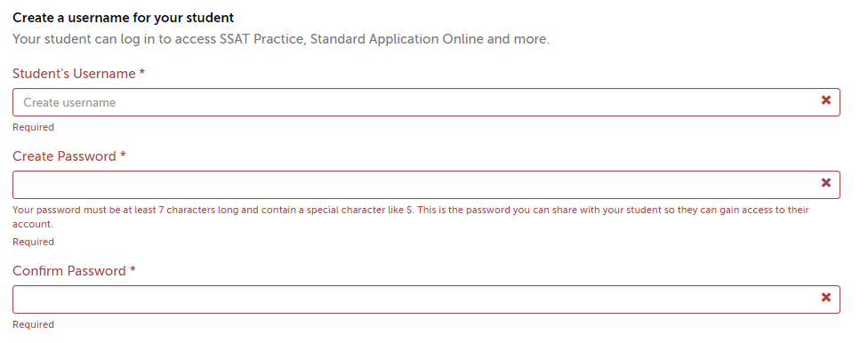Focus the Confirm Password input box
Viewport: 868px width, 343px height.
click(x=426, y=299)
